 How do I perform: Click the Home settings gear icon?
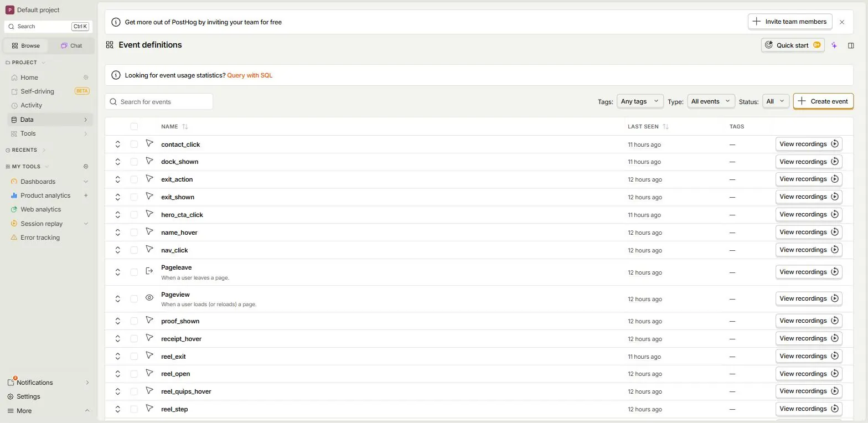pos(86,78)
